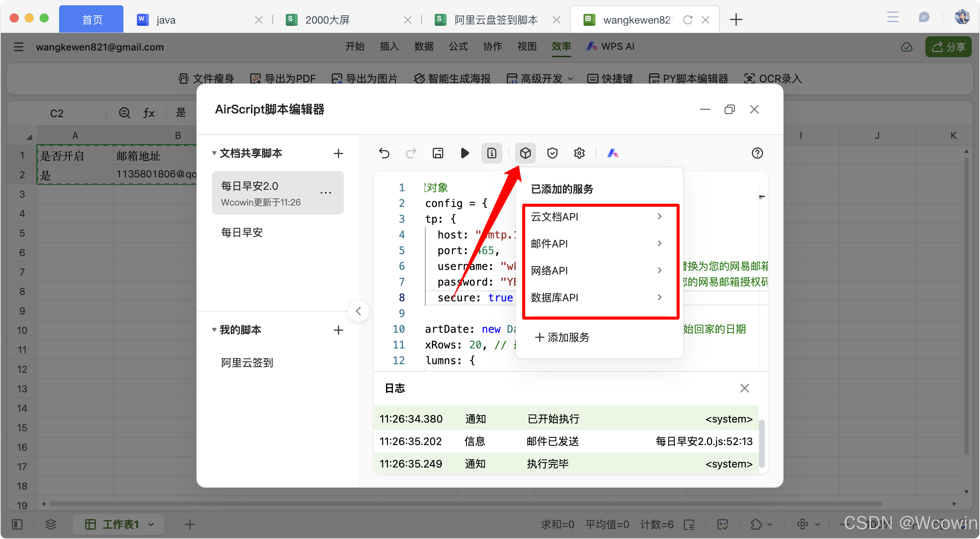
Task: Open the editor settings gear icon
Action: point(579,153)
